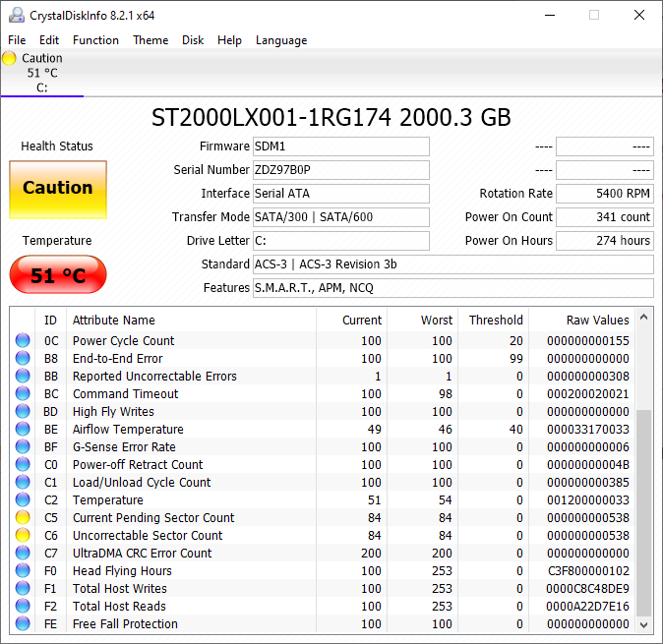The image size is (663, 644).
Task: Click status circle for Reported Uncorrectable Errors
Action: 23,376
